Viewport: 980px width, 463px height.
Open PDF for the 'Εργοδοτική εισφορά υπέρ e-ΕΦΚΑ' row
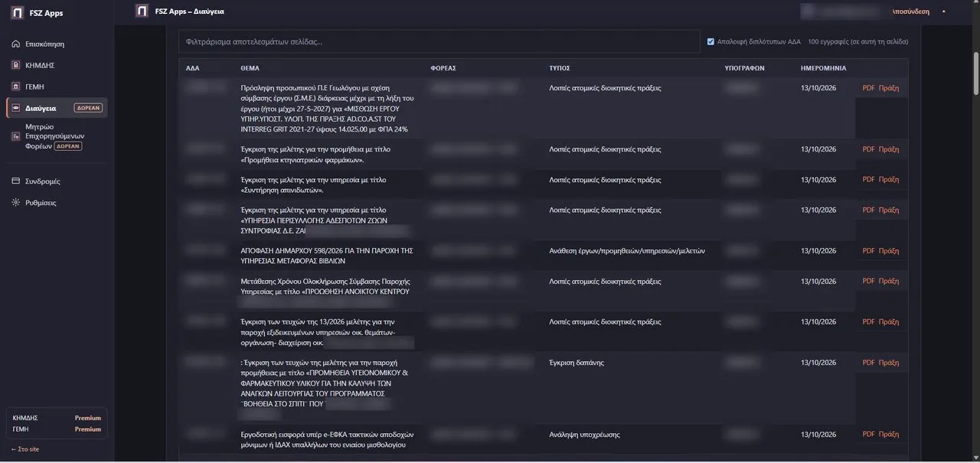click(x=868, y=434)
